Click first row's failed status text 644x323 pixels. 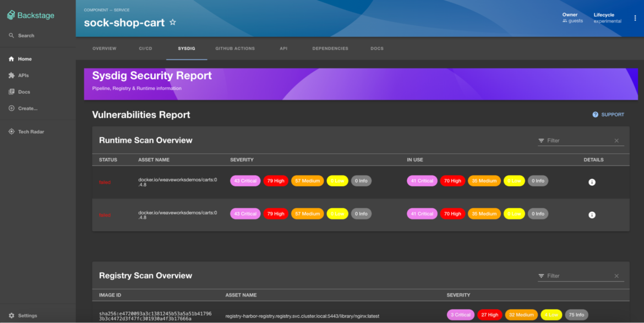pyautogui.click(x=105, y=182)
